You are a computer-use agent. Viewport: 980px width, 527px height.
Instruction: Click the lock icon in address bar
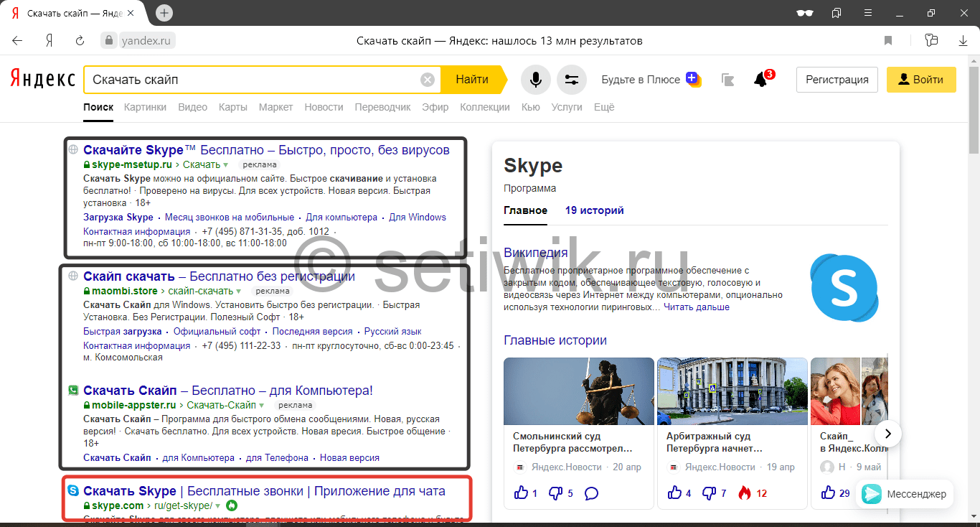108,41
